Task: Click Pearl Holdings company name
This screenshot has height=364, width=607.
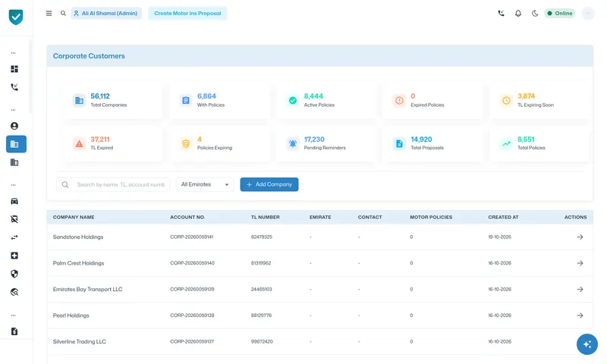Action: [x=71, y=315]
